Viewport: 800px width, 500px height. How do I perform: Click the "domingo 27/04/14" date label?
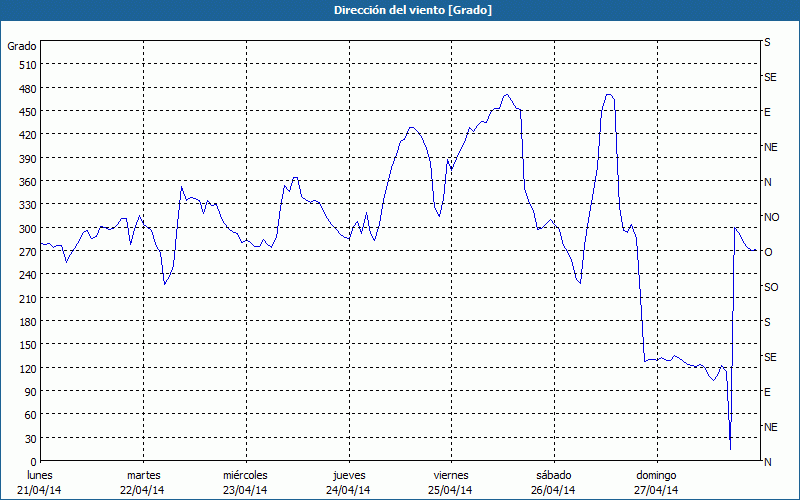pyautogui.click(x=655, y=482)
